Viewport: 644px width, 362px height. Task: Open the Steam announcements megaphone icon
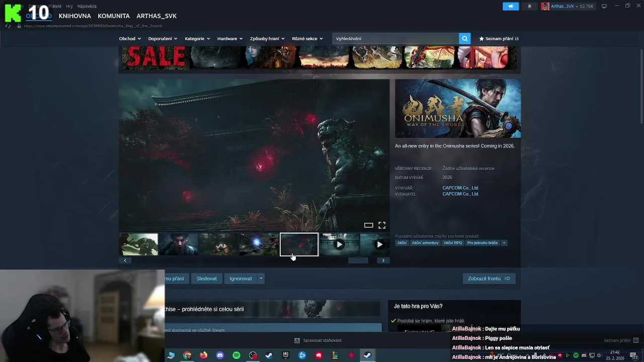[511, 6]
